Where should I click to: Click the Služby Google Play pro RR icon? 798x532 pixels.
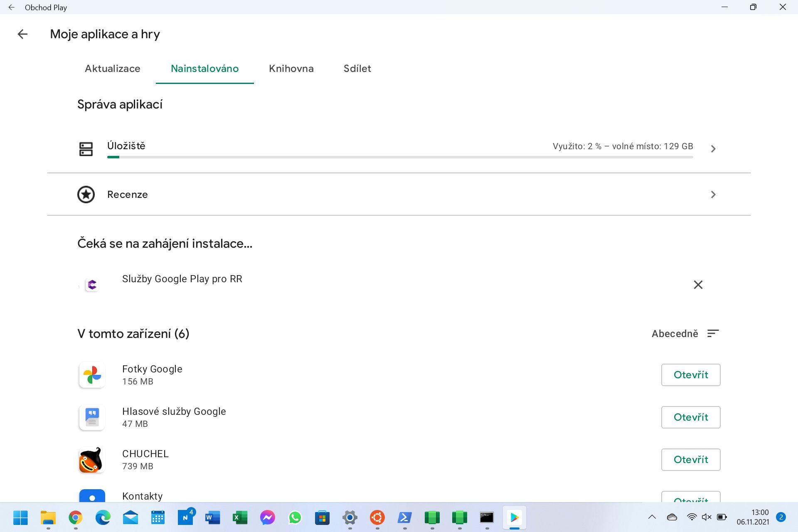[x=92, y=285]
